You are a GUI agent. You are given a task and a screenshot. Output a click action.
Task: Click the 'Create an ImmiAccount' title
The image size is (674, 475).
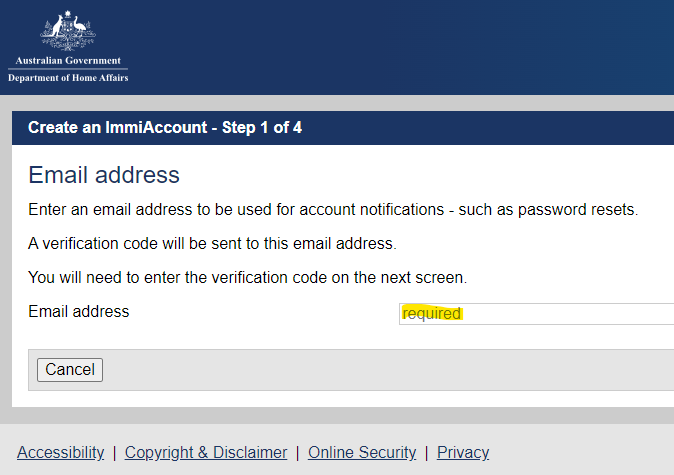118,128
